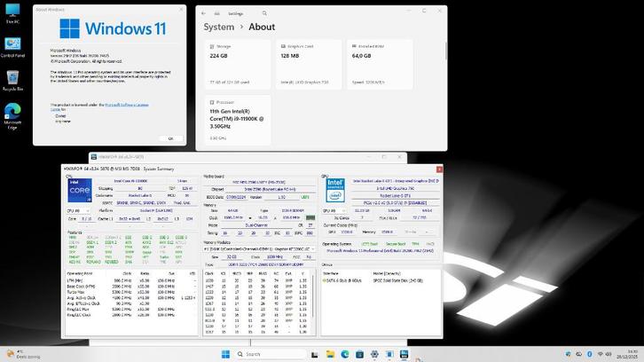
Task: Click the BIOS Date value field
Action: (x=235, y=197)
